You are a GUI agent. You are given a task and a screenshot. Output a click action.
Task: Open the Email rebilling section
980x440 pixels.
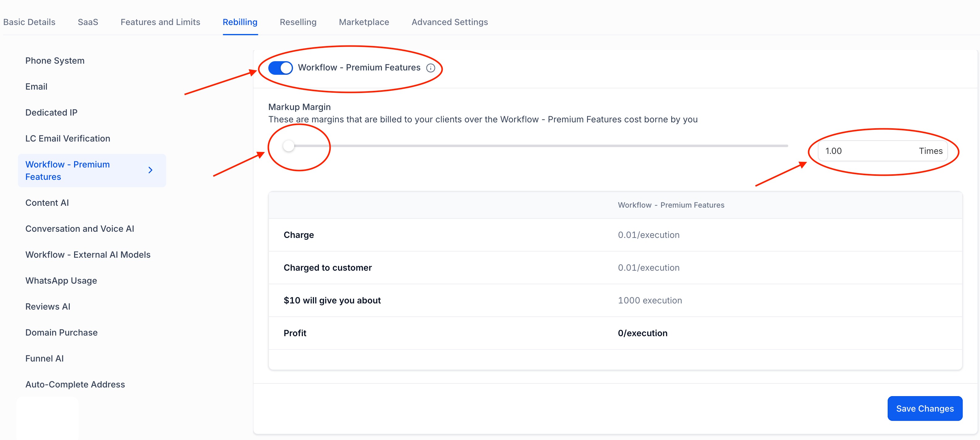click(36, 87)
